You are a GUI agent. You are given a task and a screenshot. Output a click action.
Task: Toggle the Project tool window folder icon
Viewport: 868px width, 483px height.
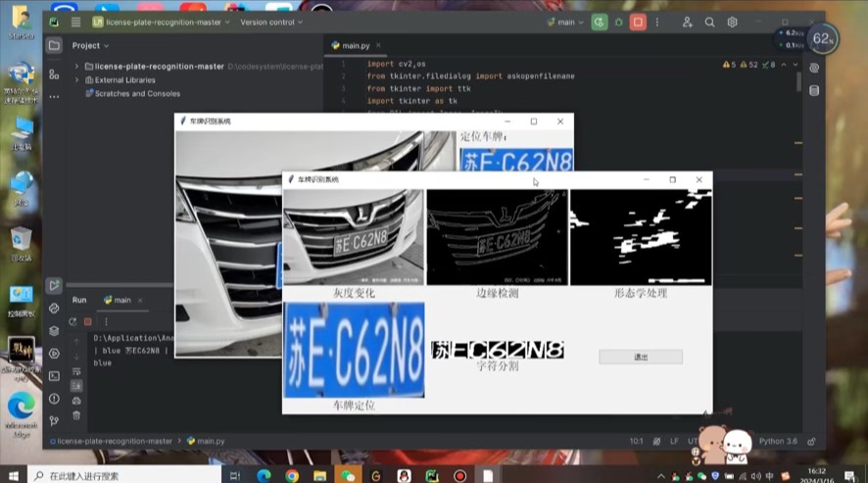tap(54, 45)
